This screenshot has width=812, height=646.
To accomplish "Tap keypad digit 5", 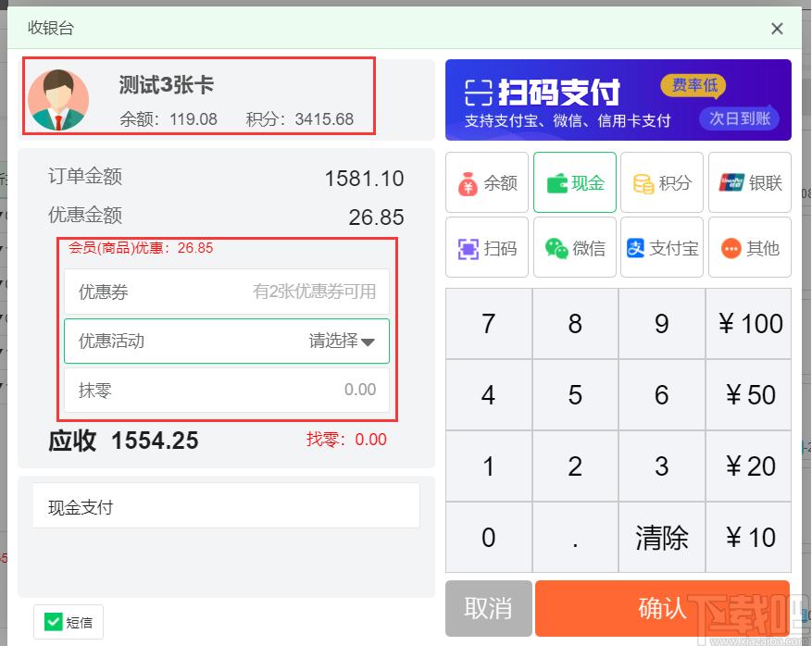I will pyautogui.click(x=575, y=395).
